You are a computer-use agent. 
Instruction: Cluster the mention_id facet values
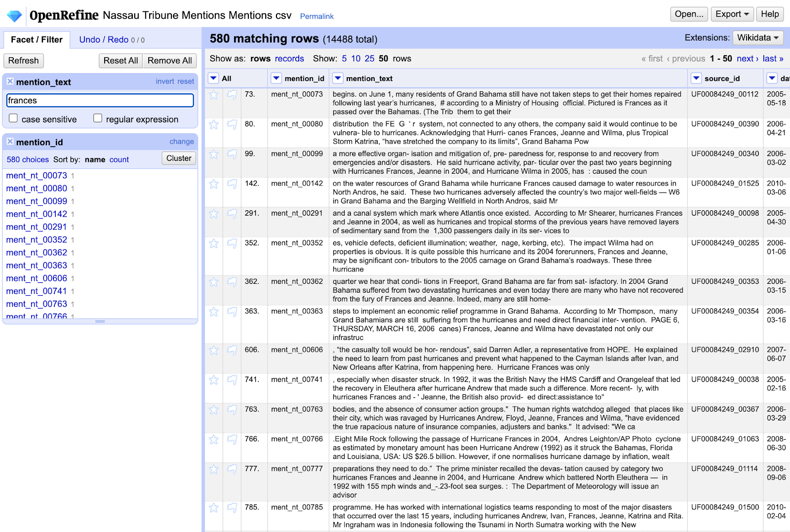point(179,158)
